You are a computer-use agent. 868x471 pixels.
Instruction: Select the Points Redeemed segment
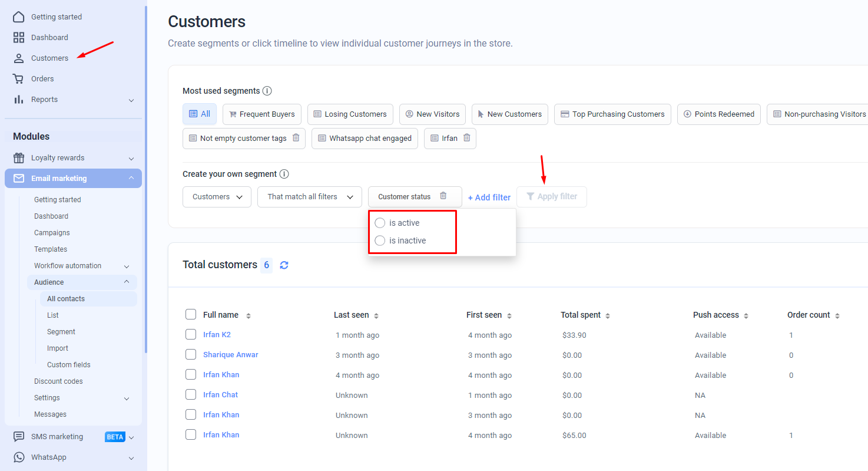pos(719,114)
